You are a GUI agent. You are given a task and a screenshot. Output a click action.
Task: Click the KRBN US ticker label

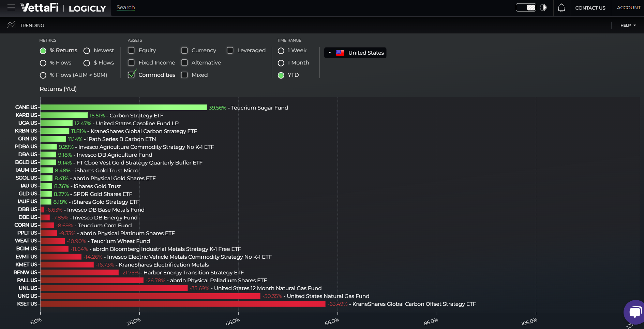(x=26, y=131)
